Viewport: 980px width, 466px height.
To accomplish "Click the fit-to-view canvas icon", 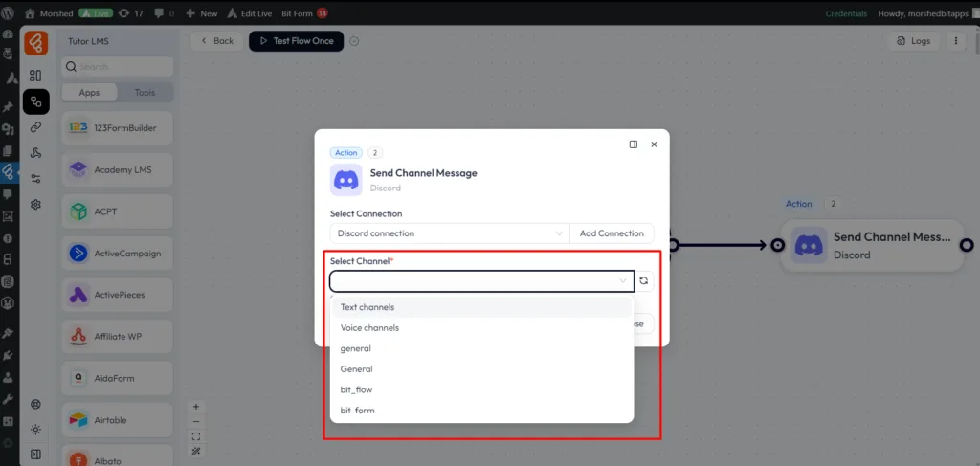I will [x=196, y=436].
